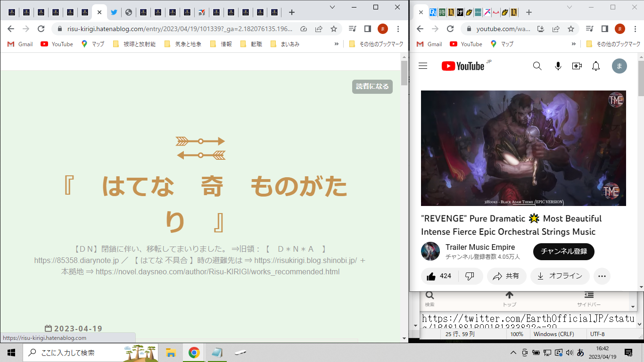
Task: Click the オフライン download button
Action: tap(560, 276)
